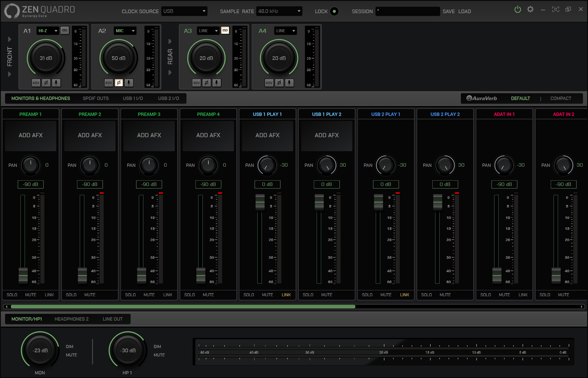Click microphone icon on preamp A2
This screenshot has width=588, height=378.
(129, 83)
